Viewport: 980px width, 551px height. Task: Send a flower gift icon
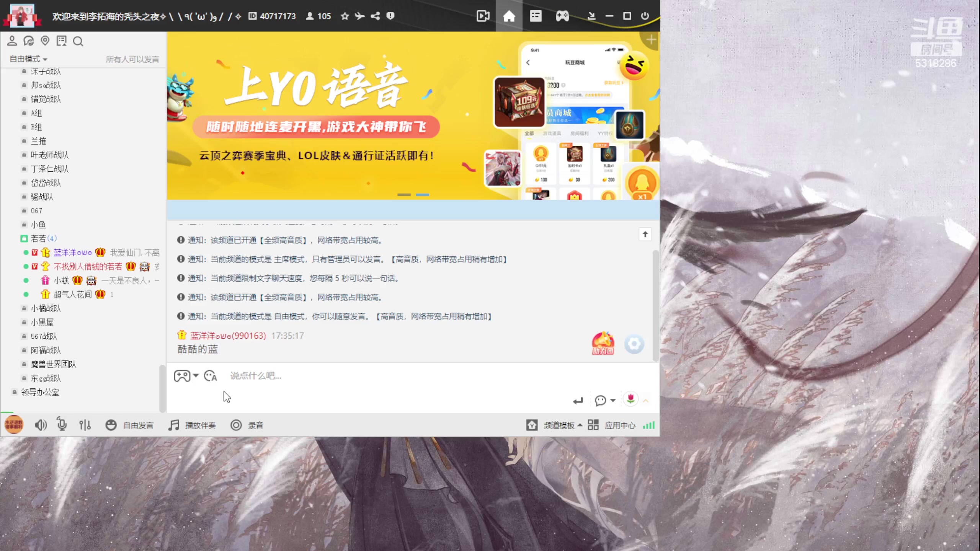pos(630,399)
